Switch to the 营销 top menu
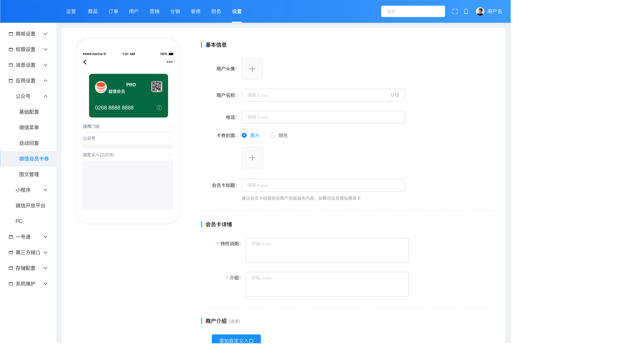Viewport: 640px width, 364px height. pos(154,11)
